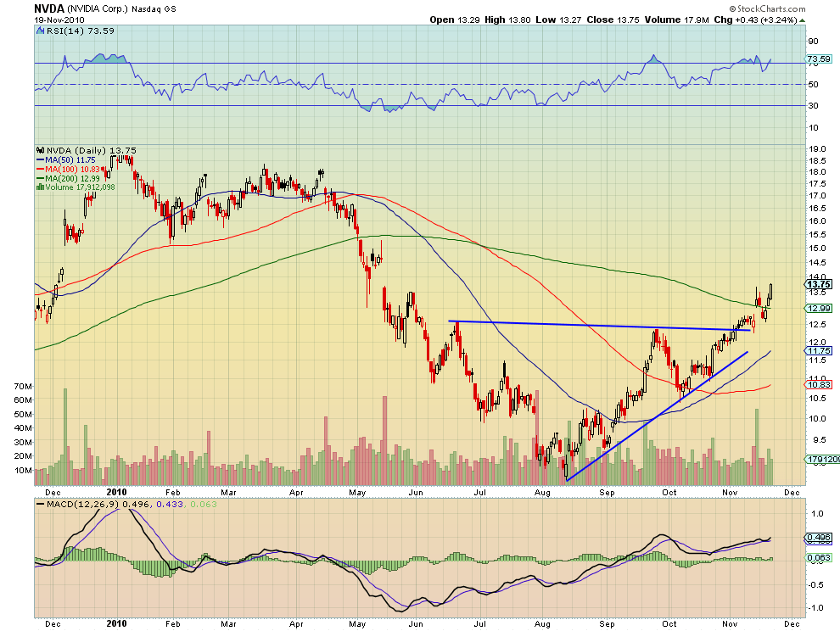Click the green 1791209 volume axis tag
Viewport: 840px width, 631px height.
[822, 459]
